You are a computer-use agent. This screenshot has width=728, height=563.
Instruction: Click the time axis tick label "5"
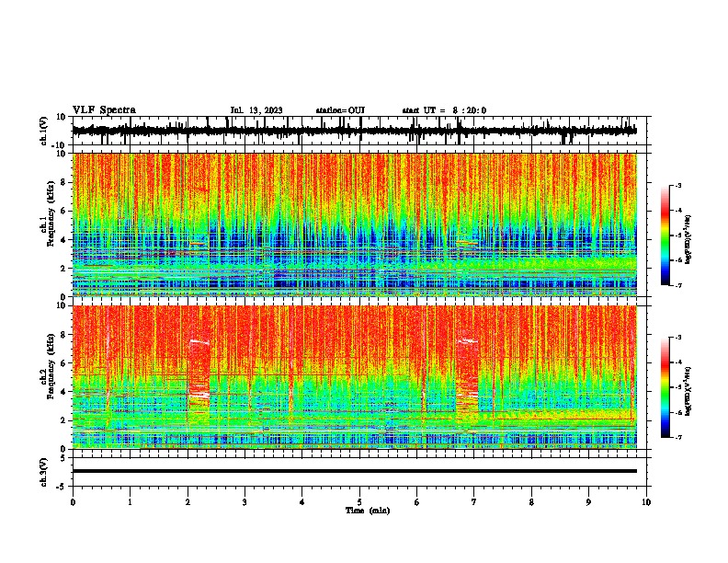point(359,502)
